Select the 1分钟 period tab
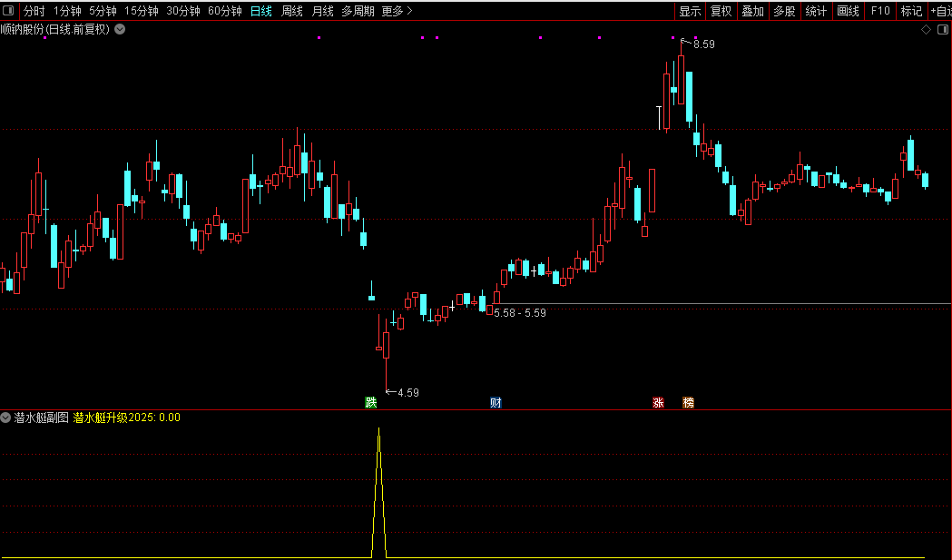 (x=67, y=11)
